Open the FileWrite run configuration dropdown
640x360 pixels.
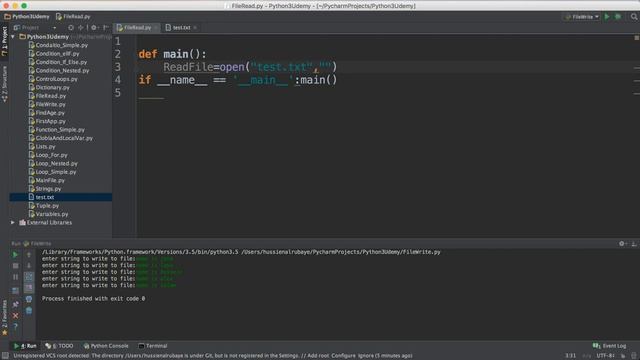tap(582, 17)
